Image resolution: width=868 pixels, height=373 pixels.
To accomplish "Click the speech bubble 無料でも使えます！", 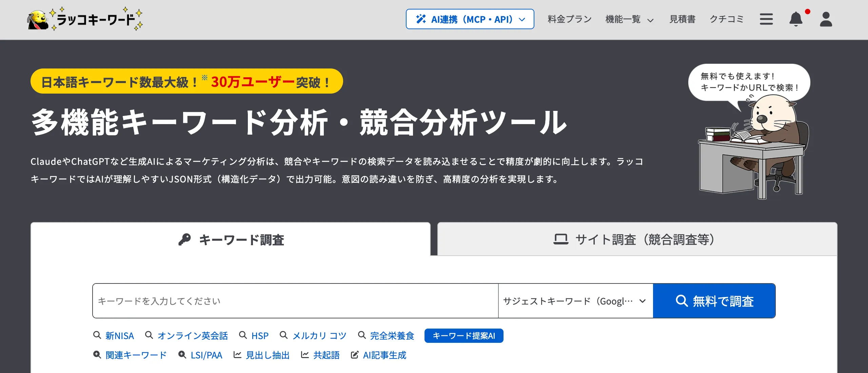I will tap(749, 82).
